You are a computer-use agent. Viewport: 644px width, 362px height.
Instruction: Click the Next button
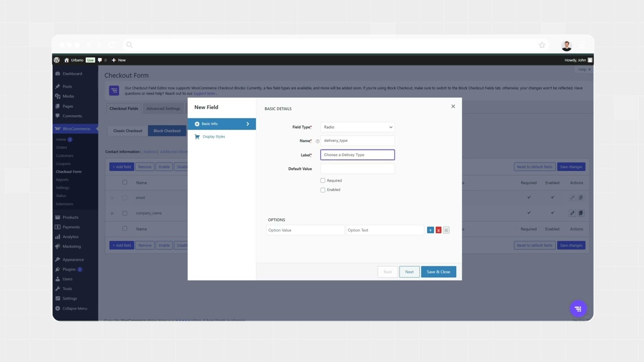pyautogui.click(x=410, y=272)
